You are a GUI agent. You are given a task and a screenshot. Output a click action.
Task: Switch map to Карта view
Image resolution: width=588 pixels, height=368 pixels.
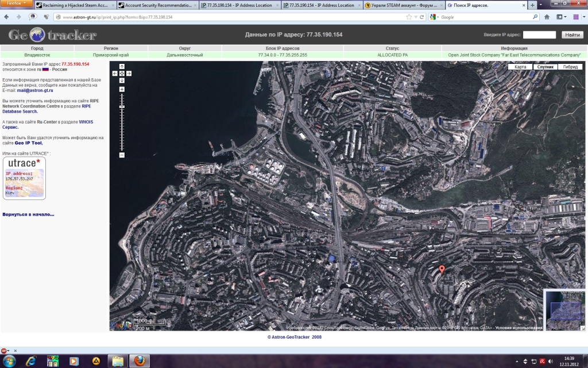tap(520, 67)
